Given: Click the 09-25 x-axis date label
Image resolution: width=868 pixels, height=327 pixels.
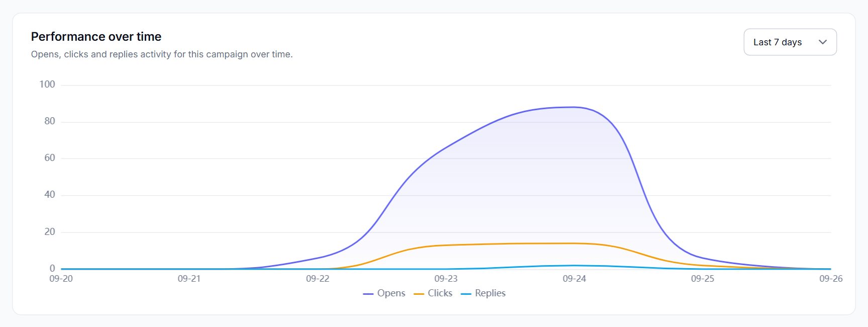Looking at the screenshot, I should pyautogui.click(x=703, y=279).
